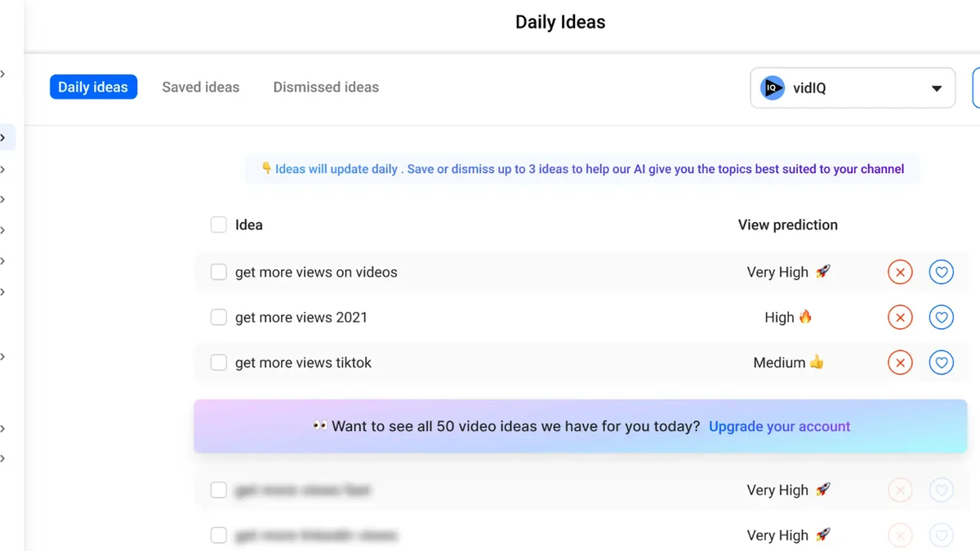Click the 'View prediction' column header
The width and height of the screenshot is (980, 551).
pyautogui.click(x=787, y=224)
